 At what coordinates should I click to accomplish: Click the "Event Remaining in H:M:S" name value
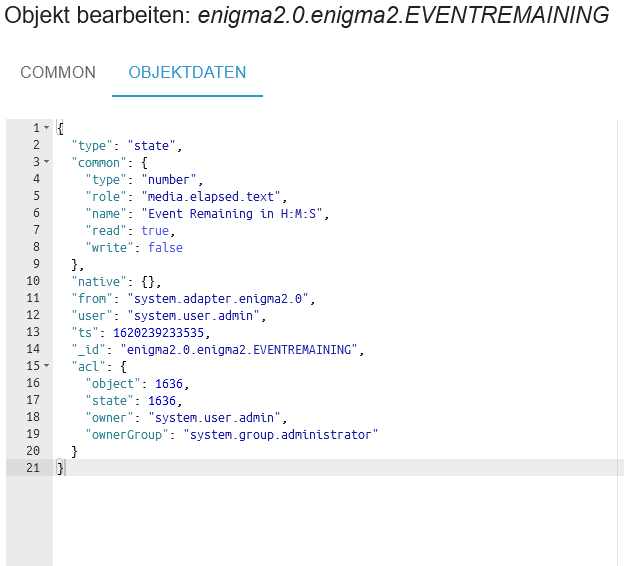[232, 214]
